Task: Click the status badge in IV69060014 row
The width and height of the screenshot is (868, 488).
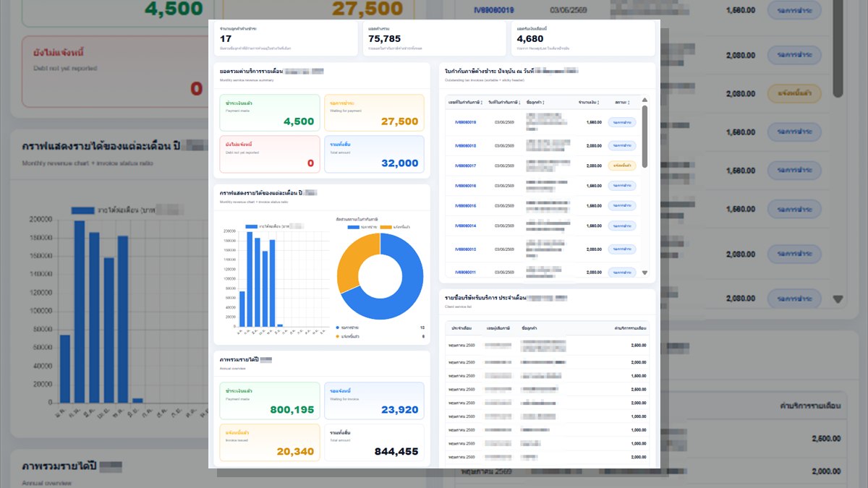Action: point(622,226)
